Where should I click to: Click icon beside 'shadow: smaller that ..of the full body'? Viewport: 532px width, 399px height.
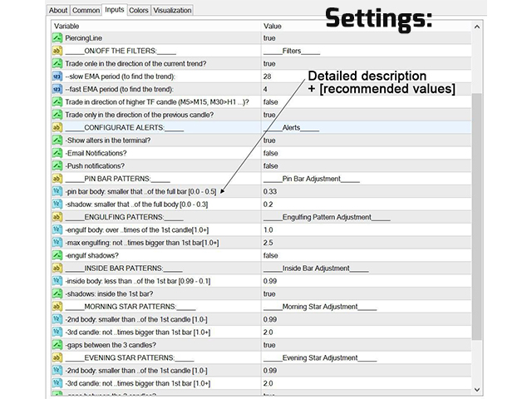point(57,204)
